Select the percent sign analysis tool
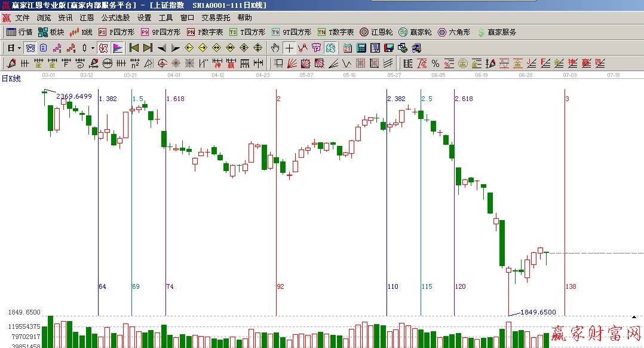 point(435,63)
